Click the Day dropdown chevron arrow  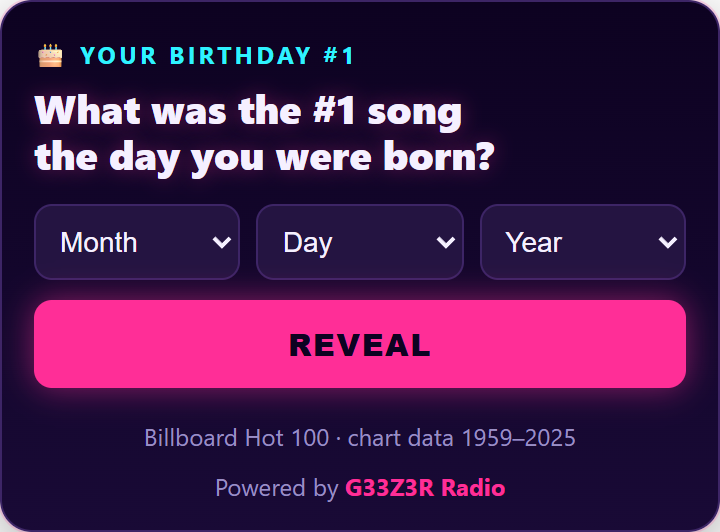(445, 242)
